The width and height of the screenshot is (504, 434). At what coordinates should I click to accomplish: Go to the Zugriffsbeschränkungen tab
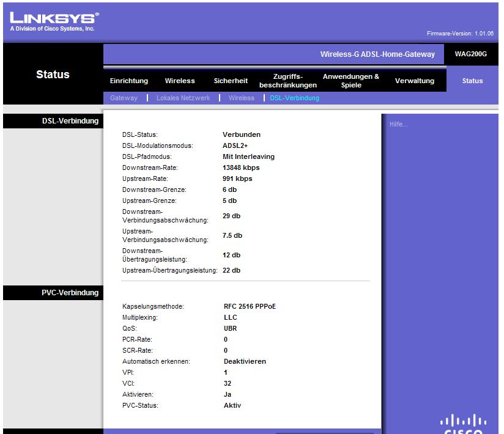pyautogui.click(x=287, y=81)
